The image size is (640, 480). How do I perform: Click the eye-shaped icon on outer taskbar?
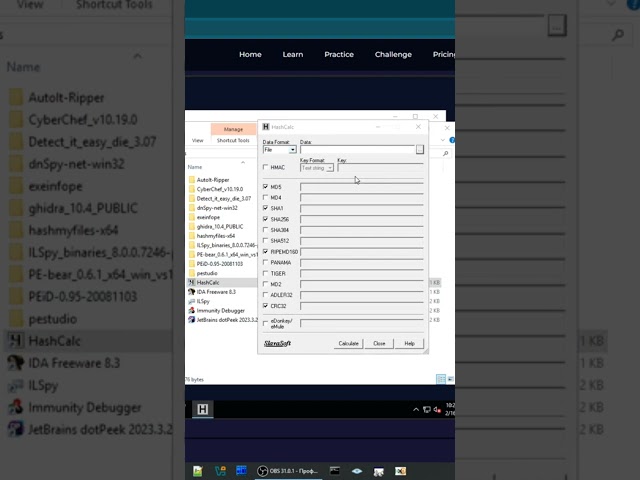click(x=357, y=471)
